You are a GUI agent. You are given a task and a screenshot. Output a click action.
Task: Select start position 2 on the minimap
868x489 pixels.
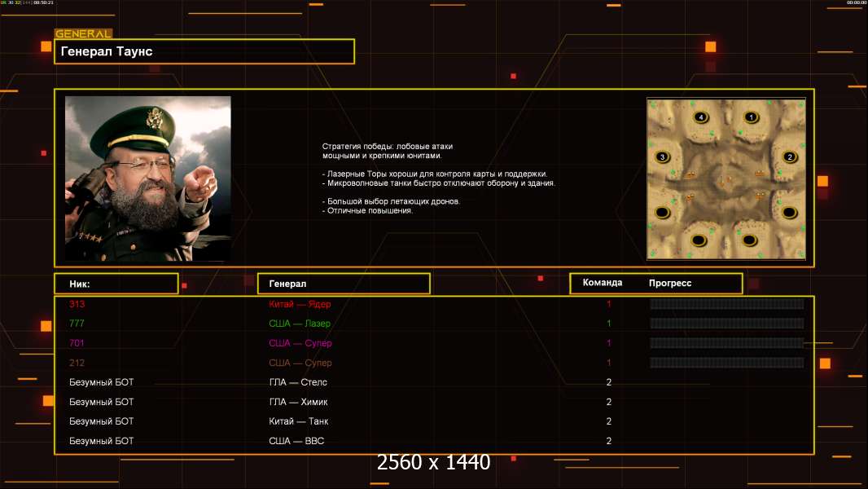pyautogui.click(x=788, y=156)
